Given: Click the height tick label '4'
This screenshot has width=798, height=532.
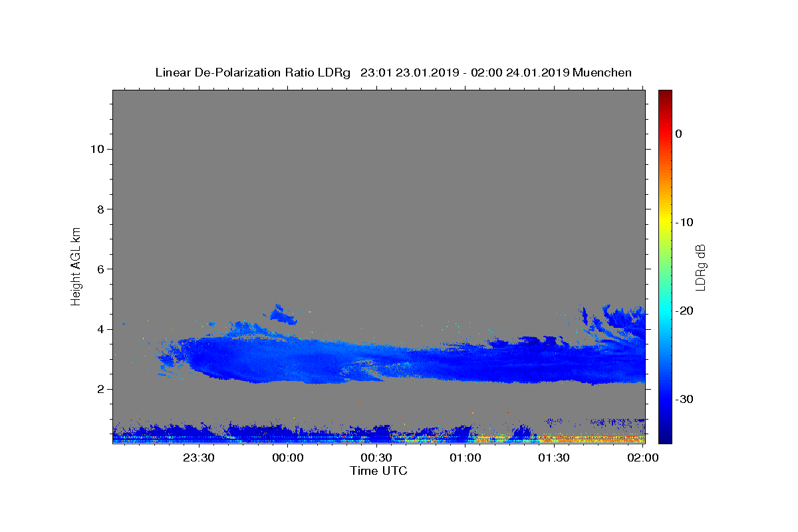Looking at the screenshot, I should pos(99,329).
